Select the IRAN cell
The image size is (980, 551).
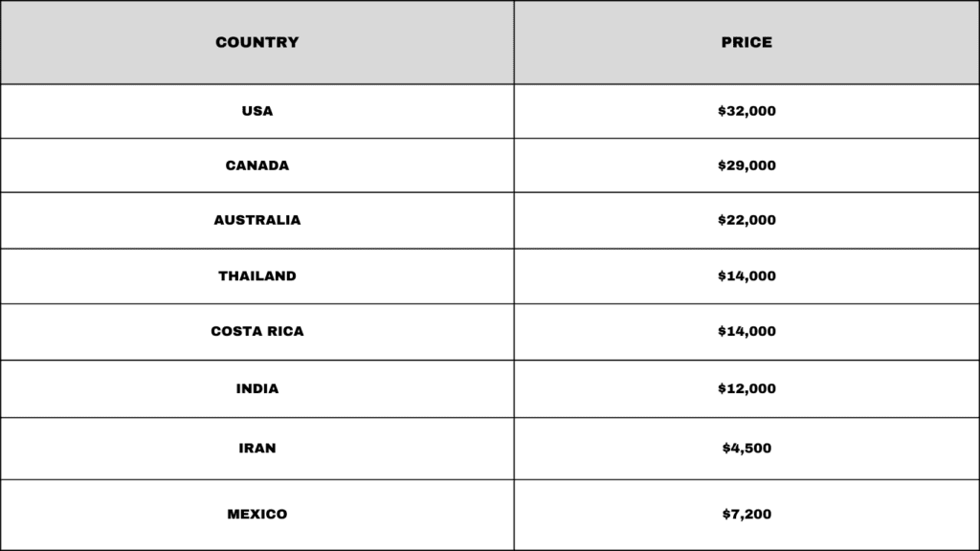[x=256, y=449]
